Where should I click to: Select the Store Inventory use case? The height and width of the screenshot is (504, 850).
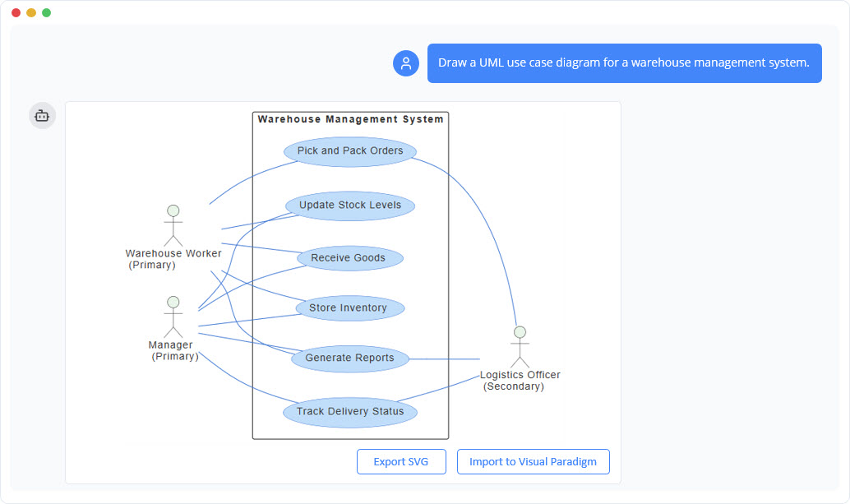(x=349, y=307)
